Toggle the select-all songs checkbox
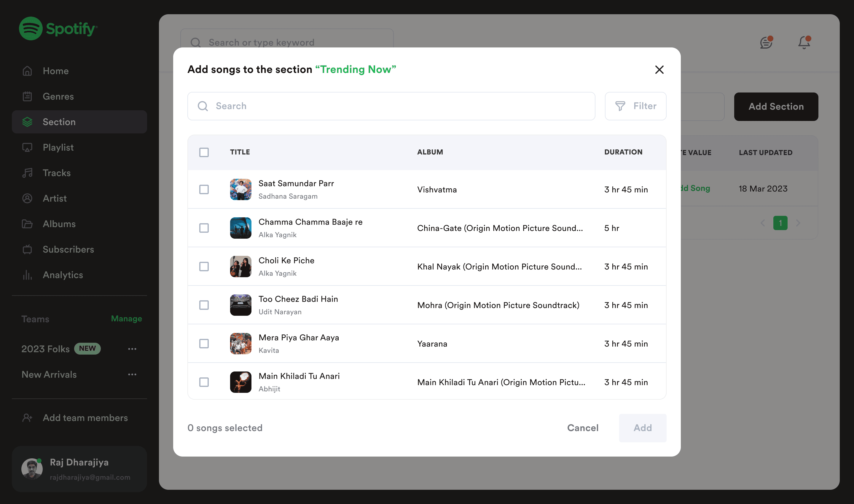854x504 pixels. coord(204,152)
